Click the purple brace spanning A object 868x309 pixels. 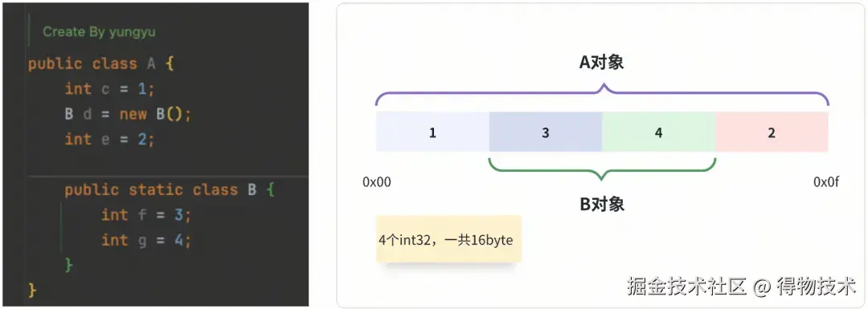[602, 94]
